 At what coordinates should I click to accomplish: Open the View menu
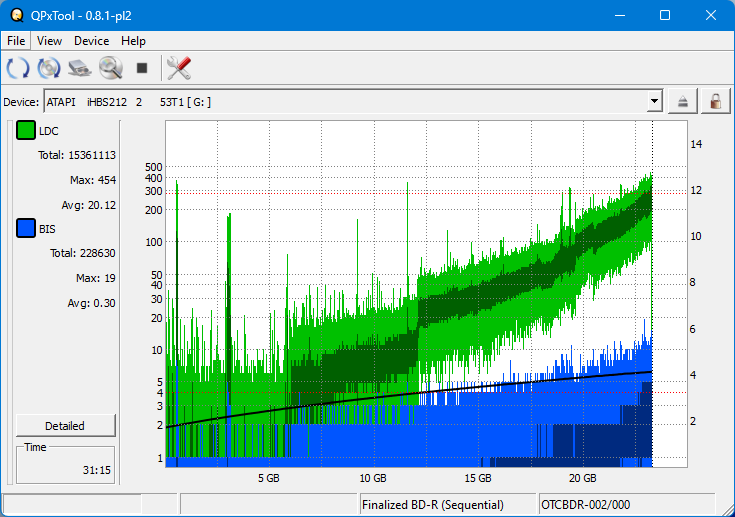tap(49, 41)
